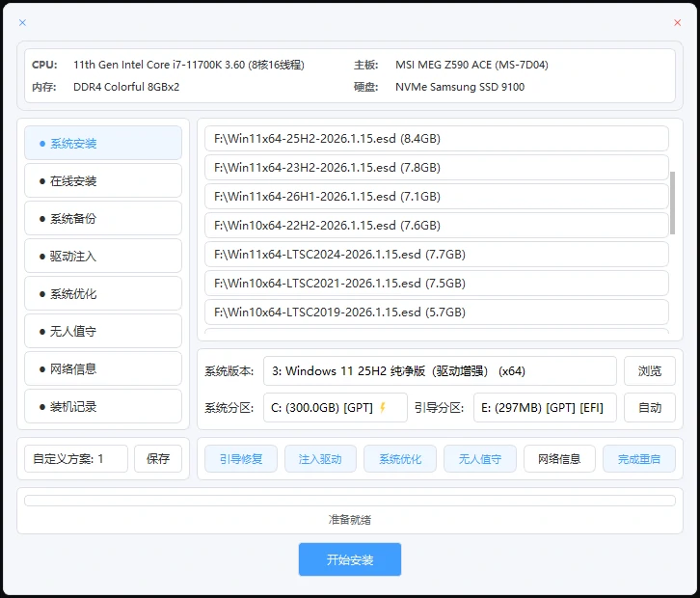Click 浏览 to browse for image
Viewport: 700px width, 598px height.
650,370
